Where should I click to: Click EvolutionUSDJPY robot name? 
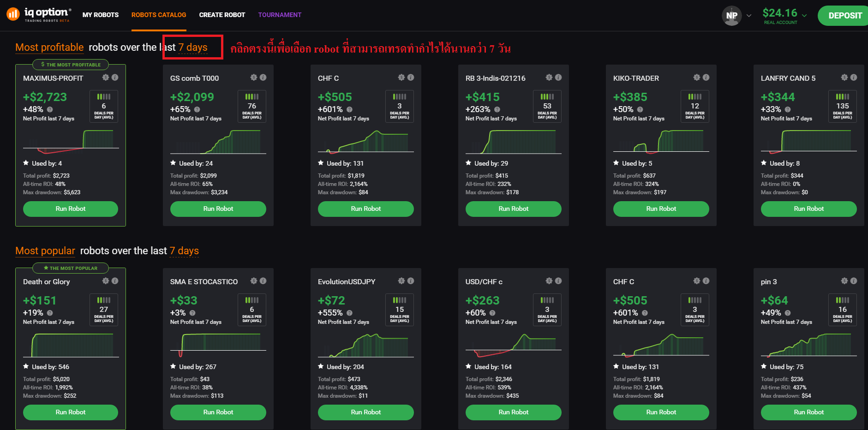tap(347, 282)
